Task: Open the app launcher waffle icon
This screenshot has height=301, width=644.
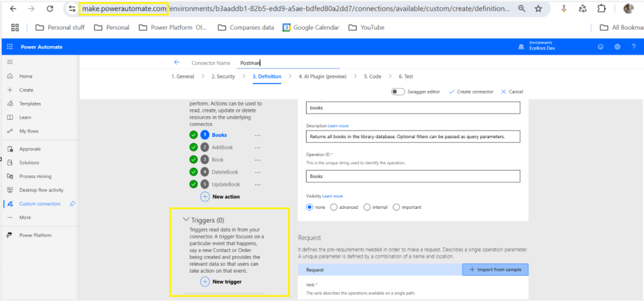Action: coord(10,47)
